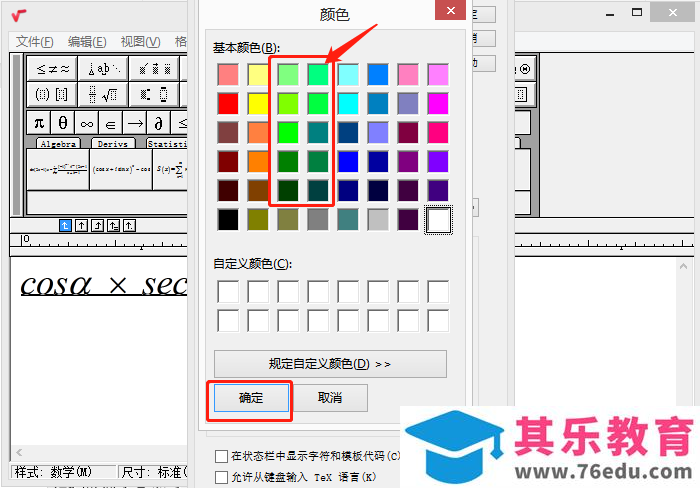This screenshot has height=488, width=700.
Task: Pick the teal swatch right of lime green
Action: point(318,133)
